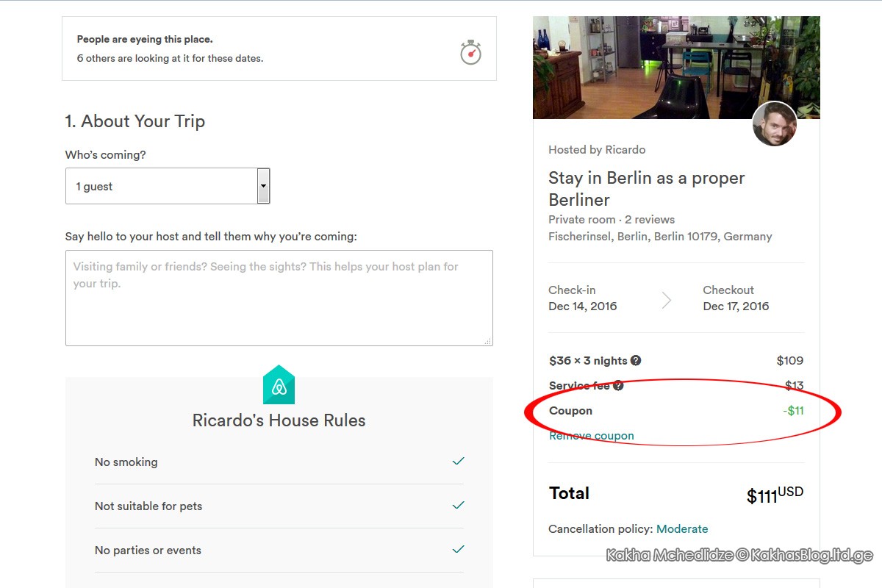Click the Stay in Berlin listing title
The width and height of the screenshot is (882, 588).
tap(647, 189)
